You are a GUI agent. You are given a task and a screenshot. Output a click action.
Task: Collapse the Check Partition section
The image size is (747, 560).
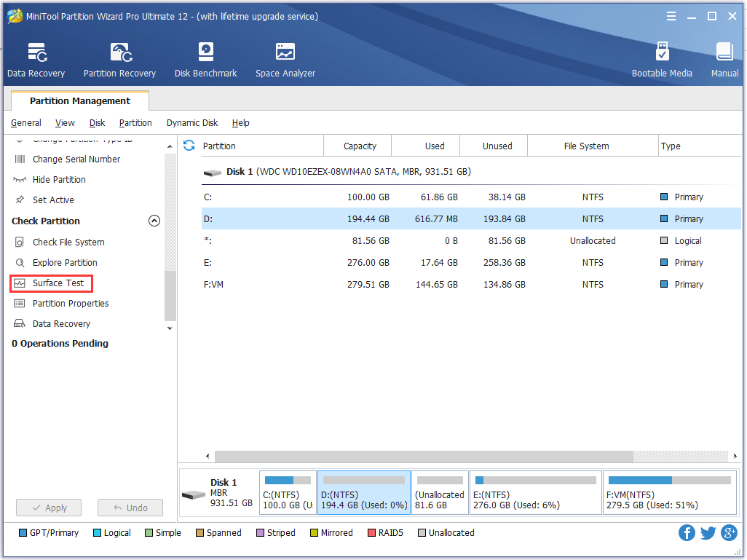pyautogui.click(x=154, y=221)
